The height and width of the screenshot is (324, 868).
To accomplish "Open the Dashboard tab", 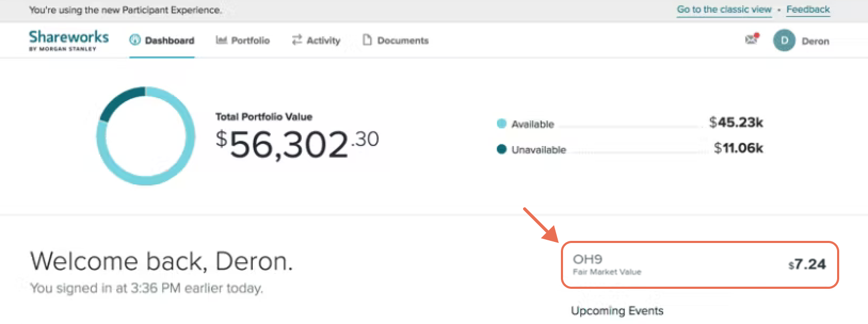I will click(162, 40).
